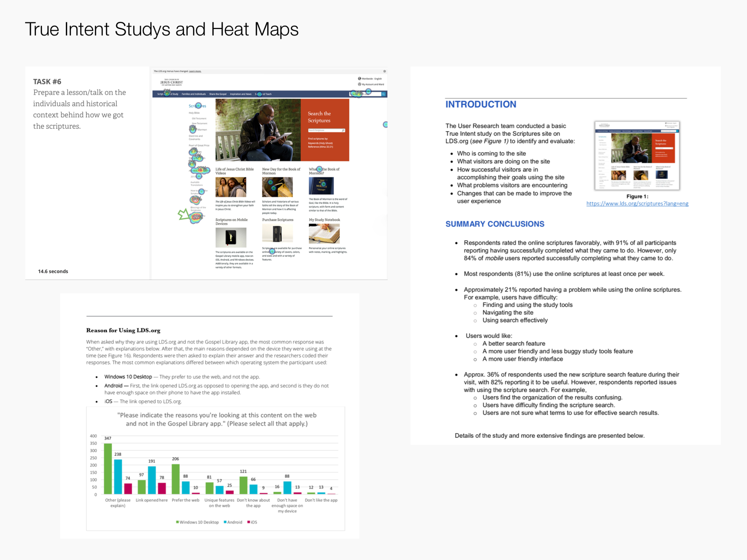The height and width of the screenshot is (560, 747).
Task: Click the blue search button in heat map navbar
Action: tap(383, 94)
